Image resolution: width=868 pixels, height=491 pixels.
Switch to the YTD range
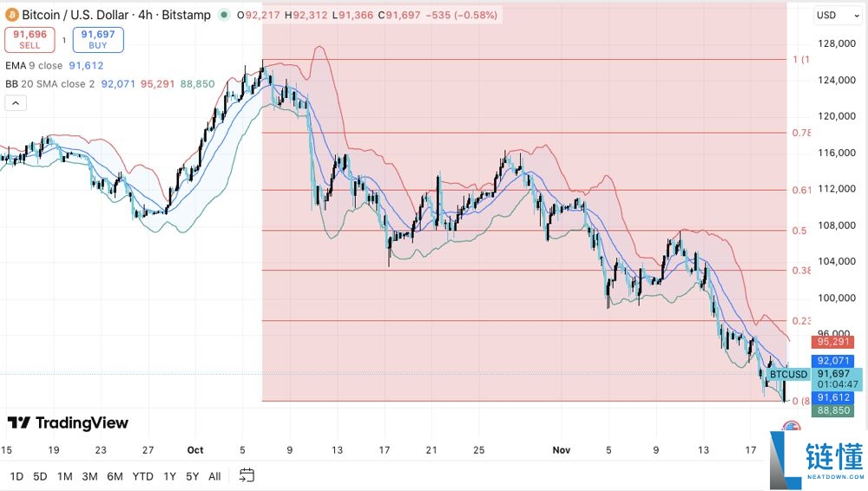(x=144, y=475)
